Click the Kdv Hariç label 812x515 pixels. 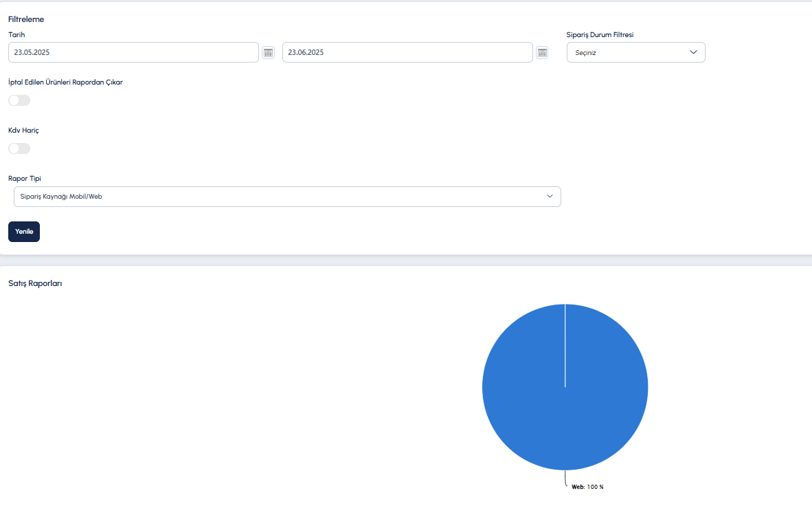(x=23, y=130)
